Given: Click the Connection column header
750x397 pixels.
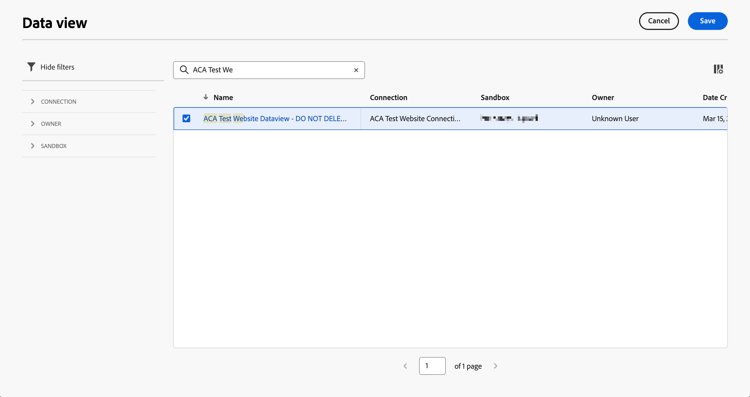Looking at the screenshot, I should [388, 97].
